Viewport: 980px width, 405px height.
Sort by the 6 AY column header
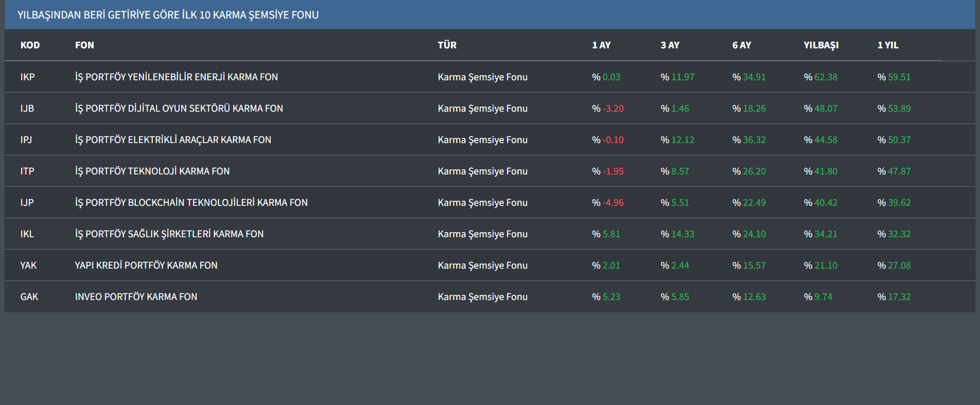(741, 45)
